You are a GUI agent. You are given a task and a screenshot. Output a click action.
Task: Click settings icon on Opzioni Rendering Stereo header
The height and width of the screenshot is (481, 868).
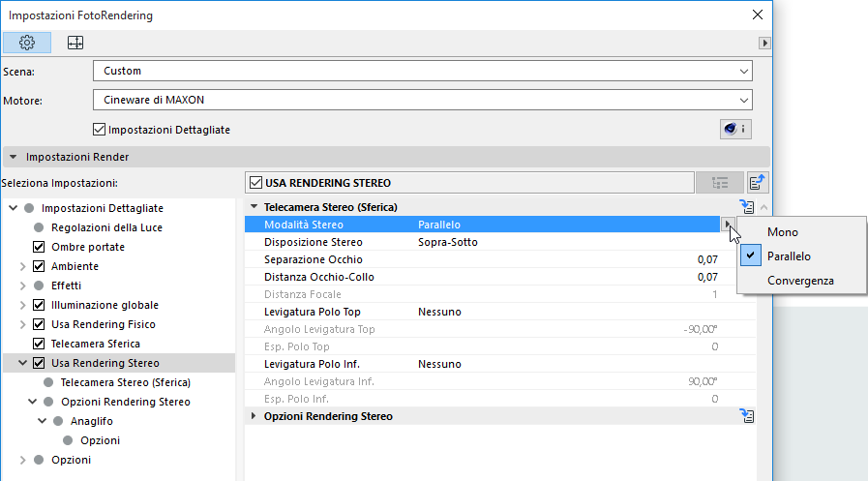(747, 416)
